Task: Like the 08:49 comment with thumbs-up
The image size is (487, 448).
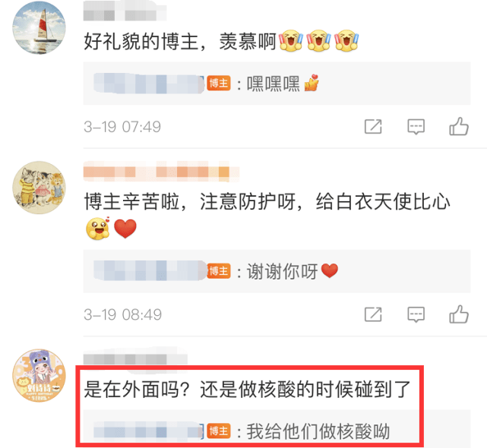Action: (x=459, y=314)
